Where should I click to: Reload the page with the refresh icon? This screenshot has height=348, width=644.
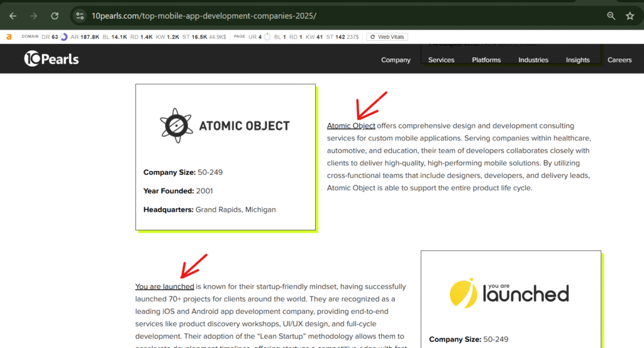point(55,16)
